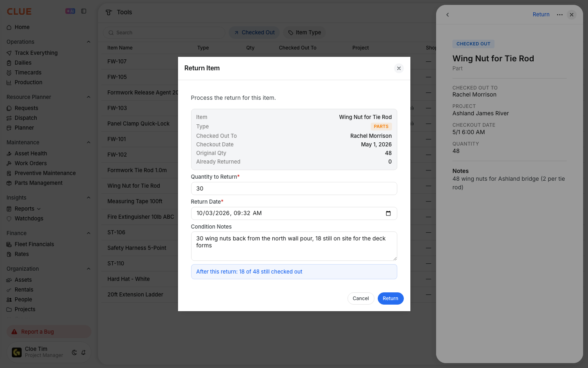Click the Asset Health icon
The height and width of the screenshot is (368, 588).
pos(9,154)
